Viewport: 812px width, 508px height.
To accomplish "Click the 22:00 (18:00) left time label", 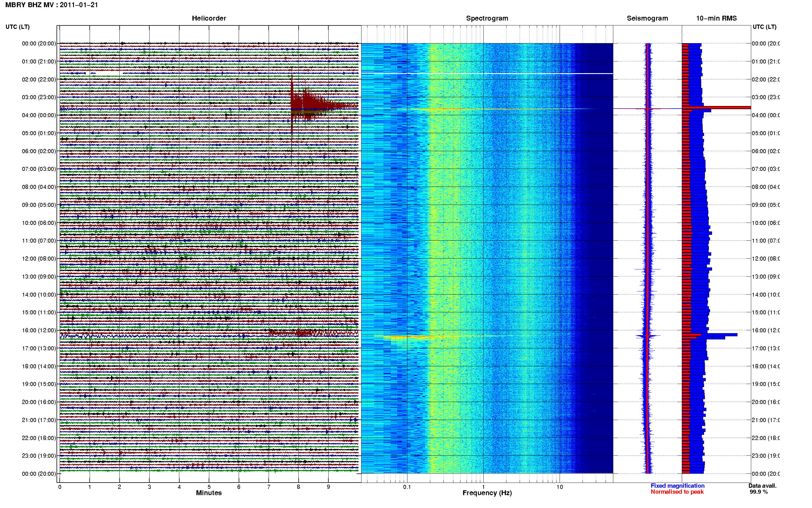I will (39, 438).
